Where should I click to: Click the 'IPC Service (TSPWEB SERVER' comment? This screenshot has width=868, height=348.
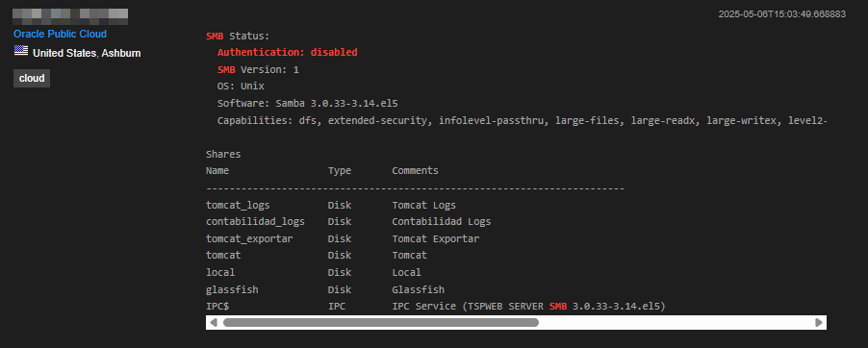coord(469,306)
